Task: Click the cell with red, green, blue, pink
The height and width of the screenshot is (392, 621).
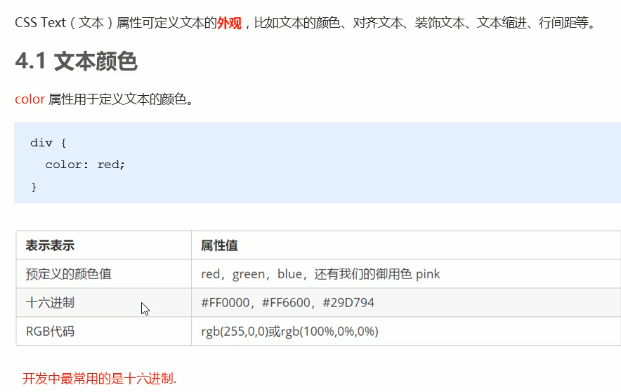Action: coord(406,274)
